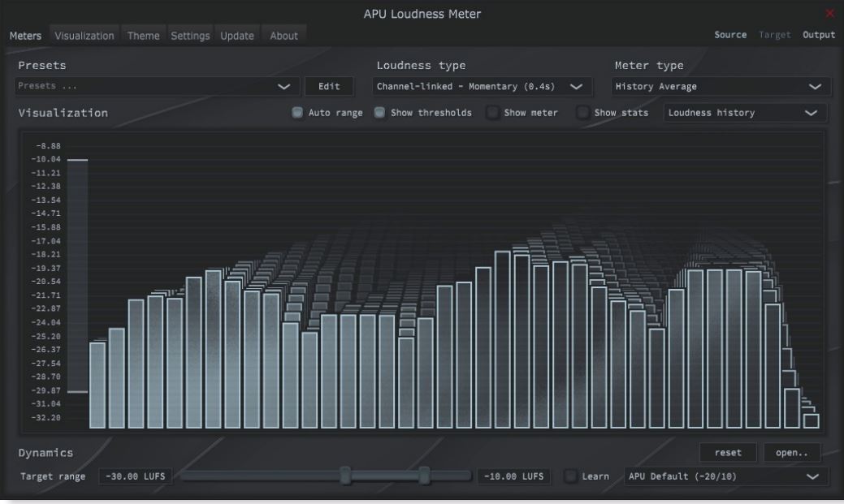Click the Presets dropdown chevron arrow

point(283,87)
